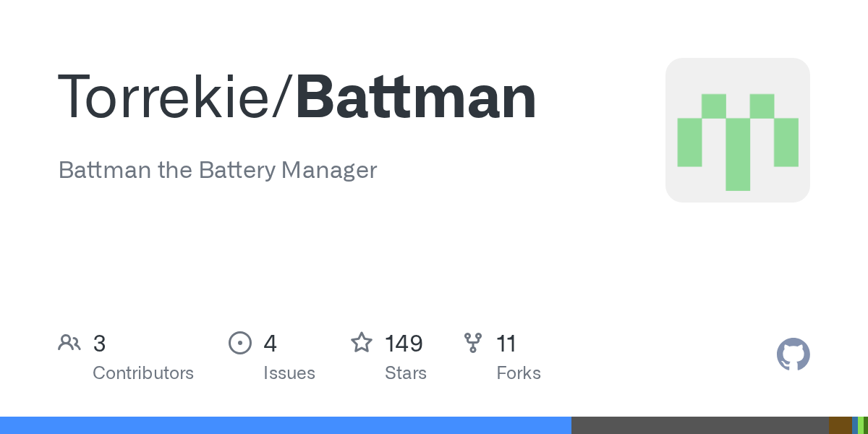This screenshot has height=434, width=868.
Task: Click the Contributors people icon
Action: tap(69, 343)
